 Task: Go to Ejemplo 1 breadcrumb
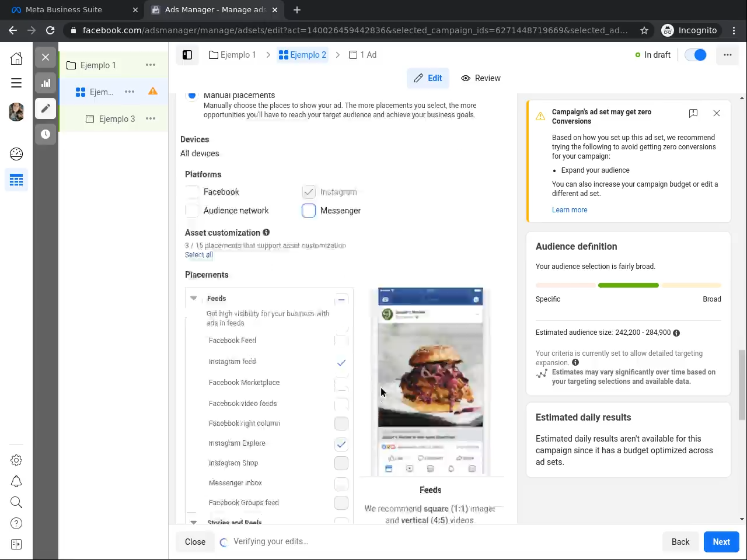pyautogui.click(x=232, y=55)
